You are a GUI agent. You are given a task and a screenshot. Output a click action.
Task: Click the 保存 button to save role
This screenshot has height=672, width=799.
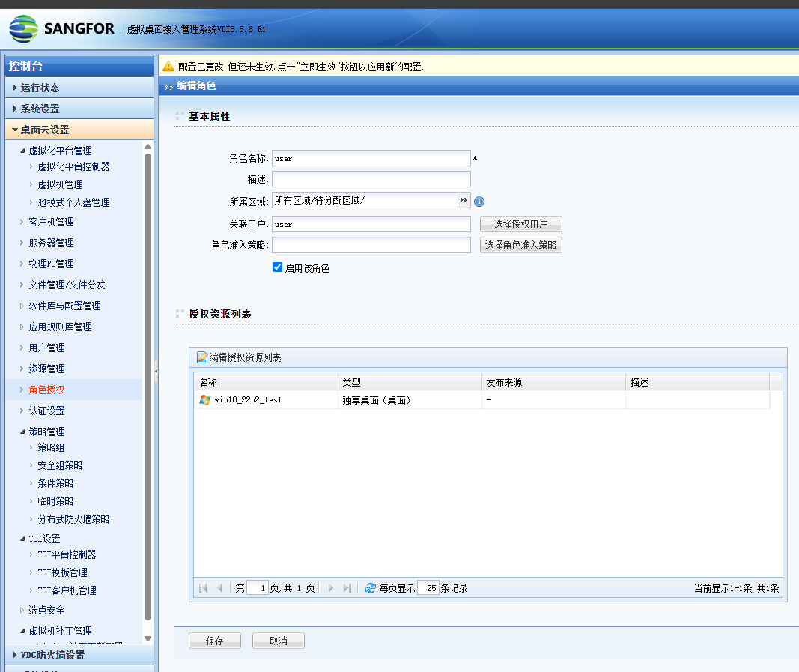(x=214, y=640)
